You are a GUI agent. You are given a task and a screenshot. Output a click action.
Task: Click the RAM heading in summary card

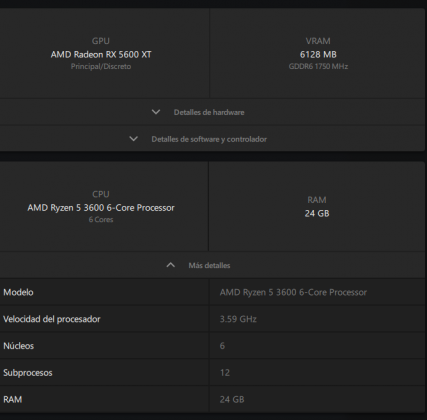317,200
